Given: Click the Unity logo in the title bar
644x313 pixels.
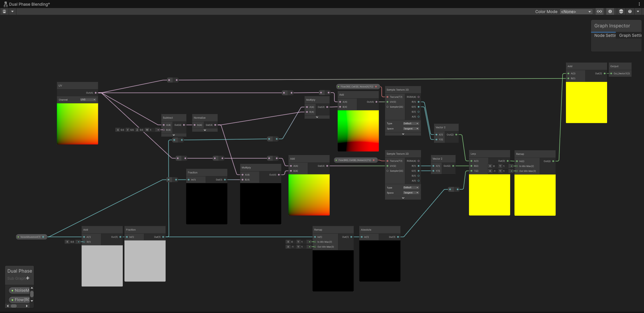Looking at the screenshot, I should point(5,4).
